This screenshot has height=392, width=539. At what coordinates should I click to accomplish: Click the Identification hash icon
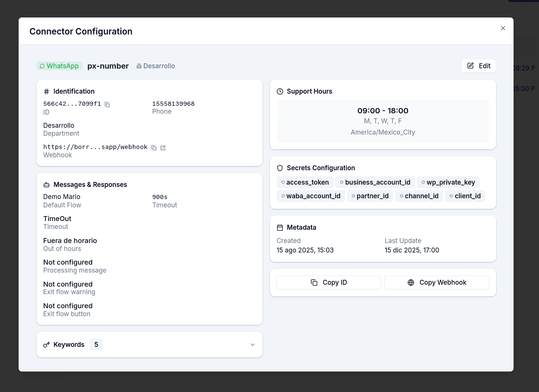[x=47, y=91]
